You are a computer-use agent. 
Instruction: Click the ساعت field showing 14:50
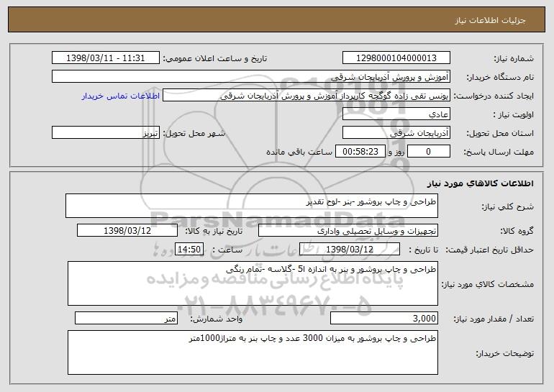(x=189, y=250)
